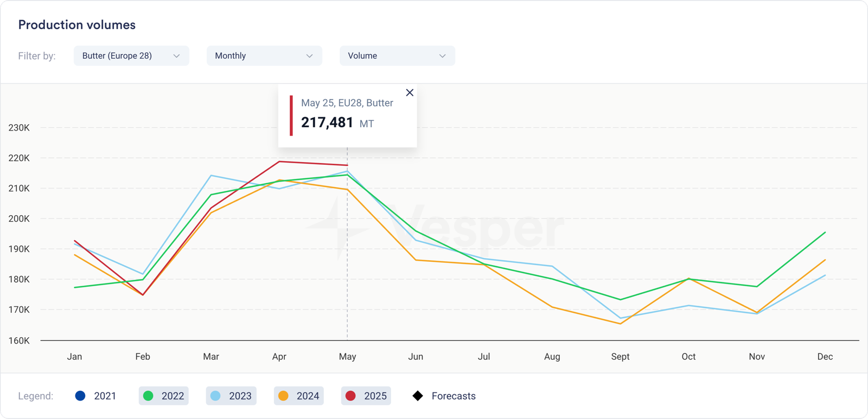Click the light blue 2023 legend dot
The height and width of the screenshot is (419, 868).
point(215,396)
